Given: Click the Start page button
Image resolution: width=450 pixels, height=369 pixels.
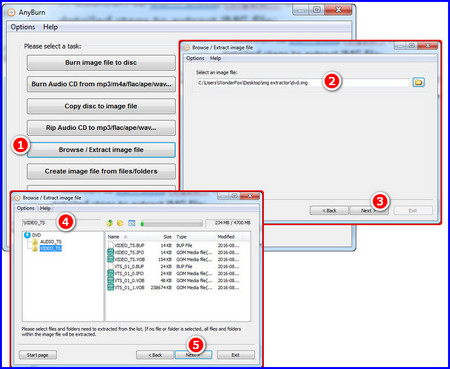Looking at the screenshot, I should [x=38, y=355].
